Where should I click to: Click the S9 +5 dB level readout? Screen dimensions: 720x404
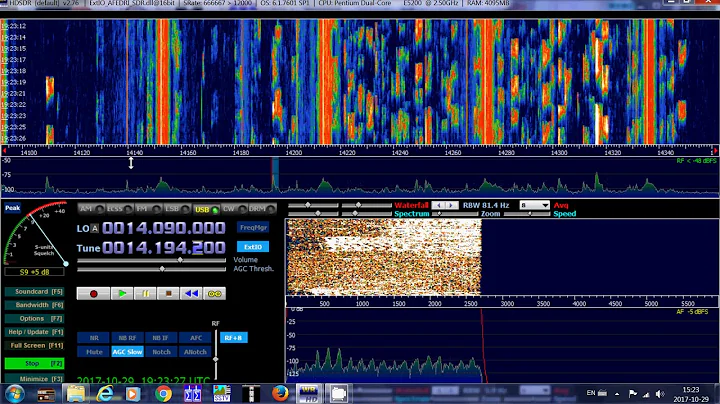click(34, 272)
